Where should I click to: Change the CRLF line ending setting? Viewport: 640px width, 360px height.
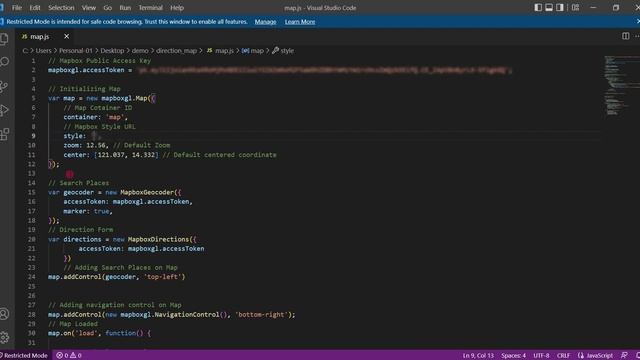tap(563, 356)
